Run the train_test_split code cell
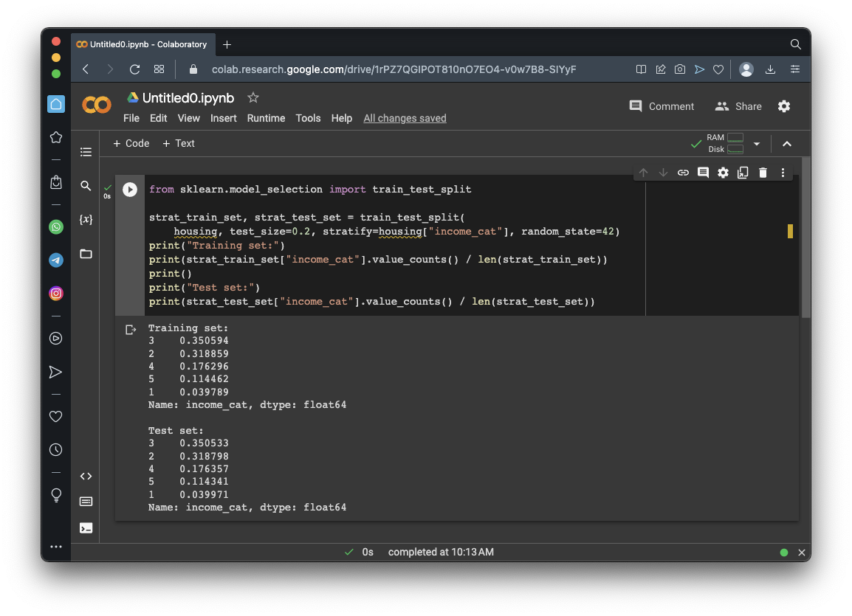This screenshot has height=616, width=852. pyautogui.click(x=130, y=190)
